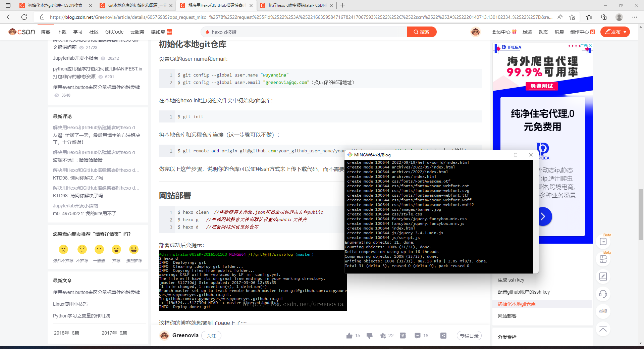Click the star favorite icon
Image resolution: width=644 pixels, height=349 pixels.
(383, 336)
